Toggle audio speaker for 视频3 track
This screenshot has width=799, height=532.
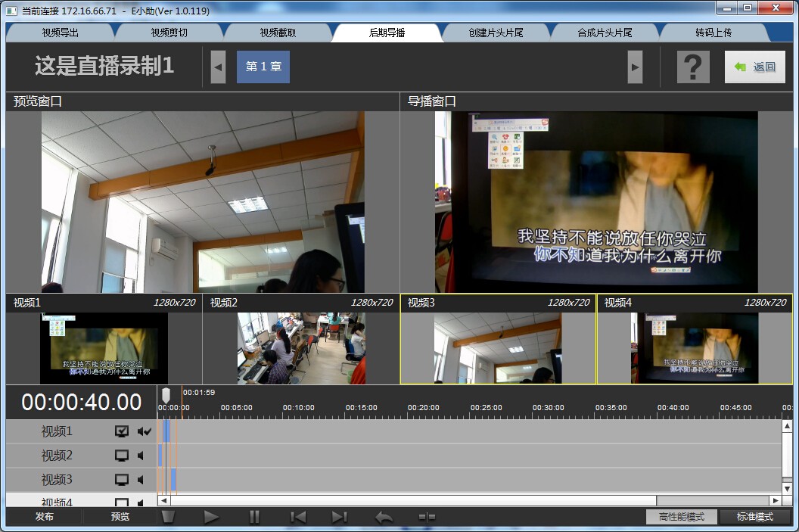[141, 480]
